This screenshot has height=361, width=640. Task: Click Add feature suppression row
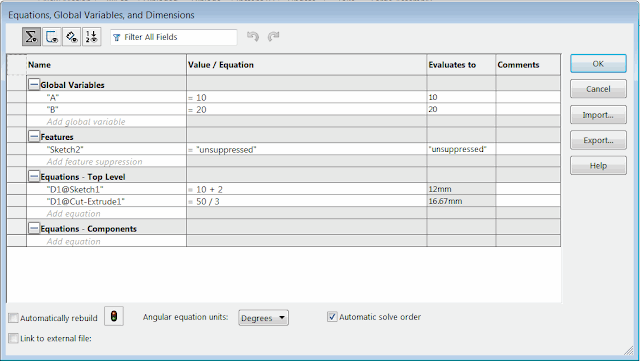(x=106, y=161)
